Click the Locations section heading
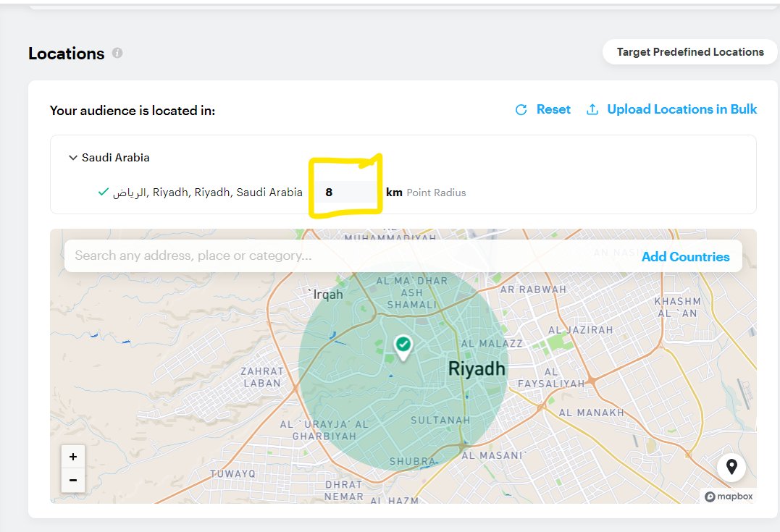 coord(66,54)
